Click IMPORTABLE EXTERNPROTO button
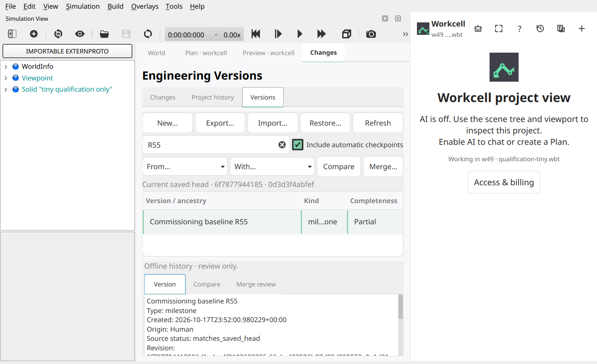597x364 pixels. pyautogui.click(x=67, y=51)
